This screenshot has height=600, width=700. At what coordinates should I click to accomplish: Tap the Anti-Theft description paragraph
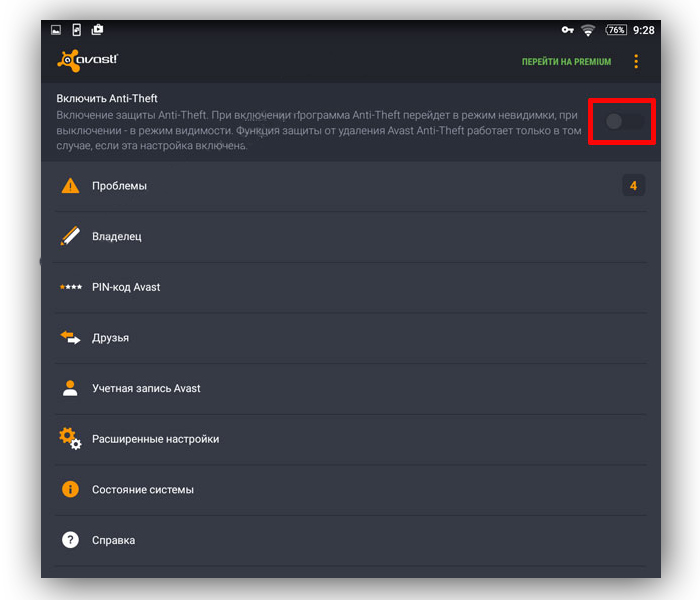click(x=319, y=130)
